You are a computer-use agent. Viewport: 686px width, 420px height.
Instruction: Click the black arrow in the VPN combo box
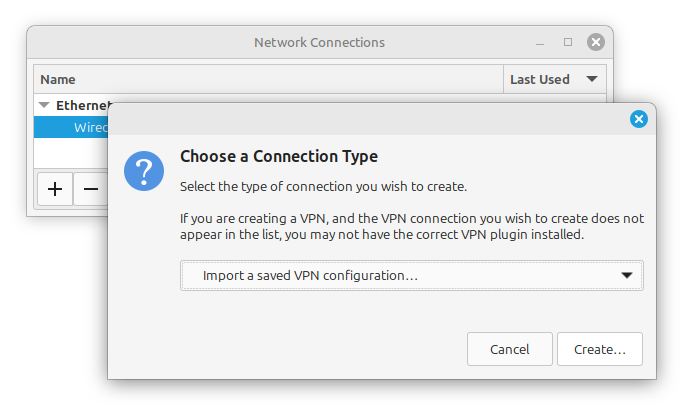click(627, 275)
